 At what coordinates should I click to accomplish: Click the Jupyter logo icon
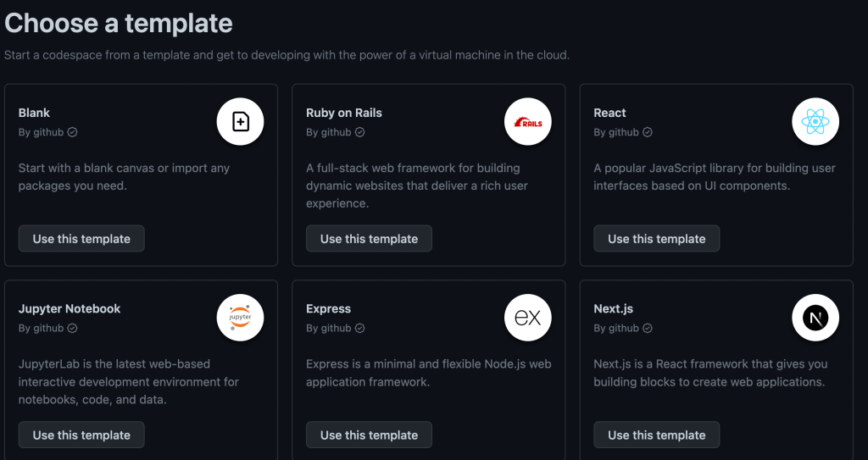[x=240, y=318]
